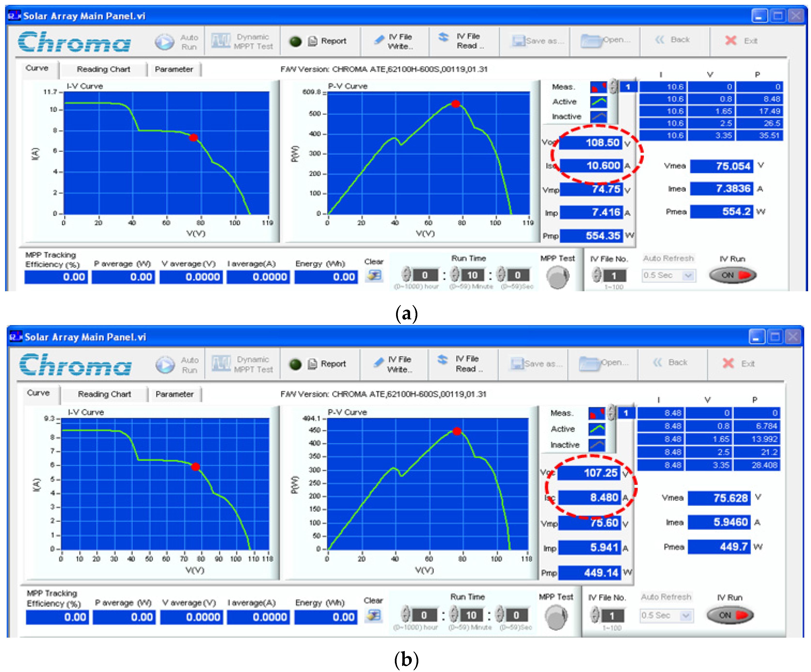
Task: Click IV File Read icon in bottom panel
Action: (443, 360)
